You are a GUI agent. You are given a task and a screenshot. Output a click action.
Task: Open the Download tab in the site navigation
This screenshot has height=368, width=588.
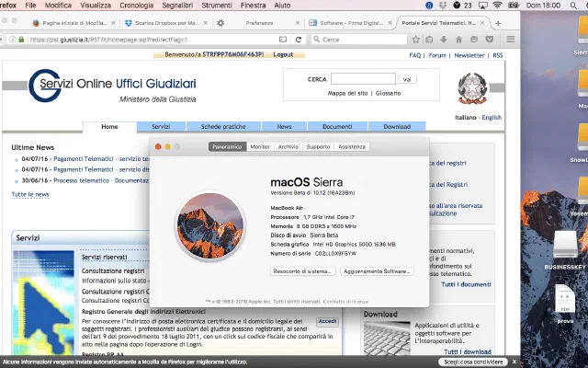(x=397, y=127)
